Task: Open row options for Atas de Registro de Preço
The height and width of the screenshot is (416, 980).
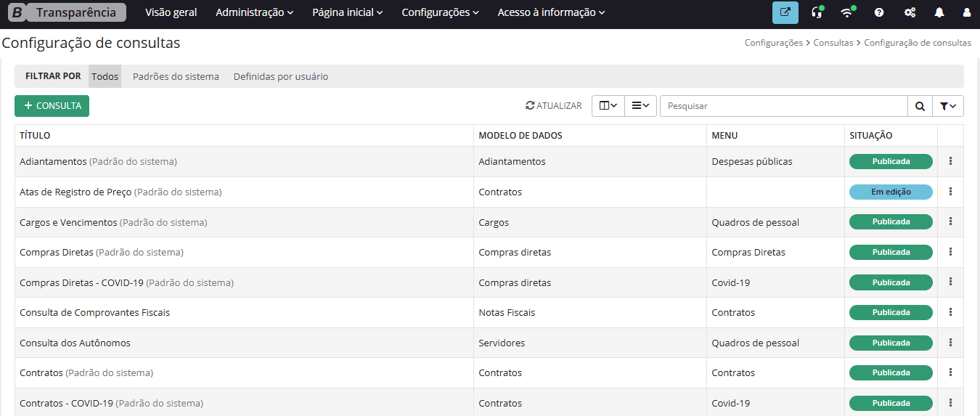Action: pyautogui.click(x=950, y=192)
